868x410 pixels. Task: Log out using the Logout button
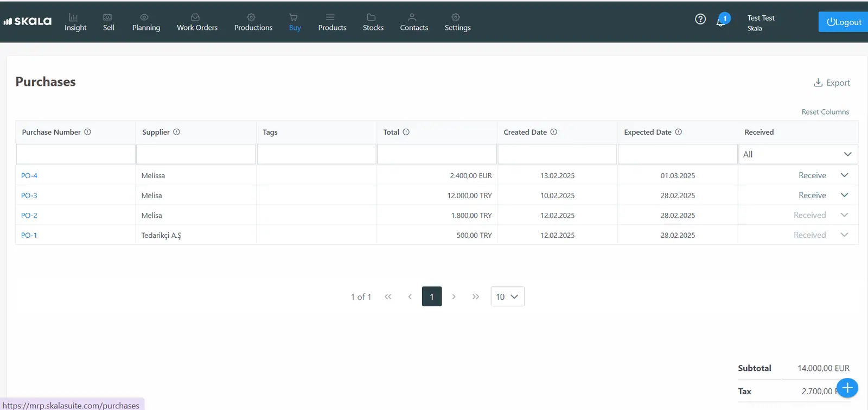point(843,22)
